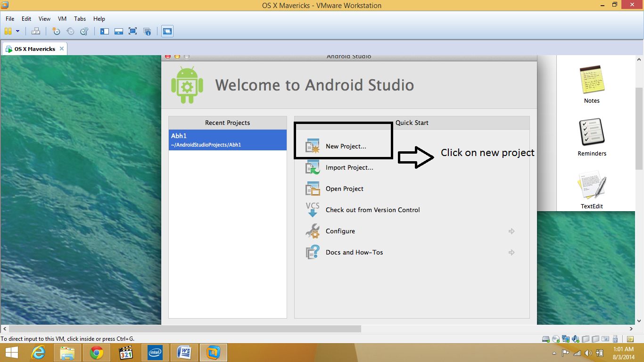The image size is (644, 362).
Task: Click the camera device status icon
Action: click(605, 339)
